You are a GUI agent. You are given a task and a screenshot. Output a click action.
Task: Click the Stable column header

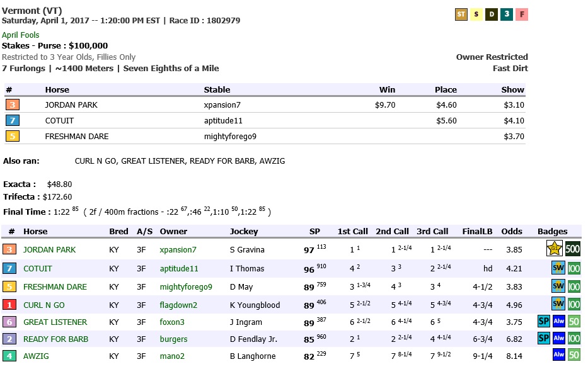(x=217, y=89)
